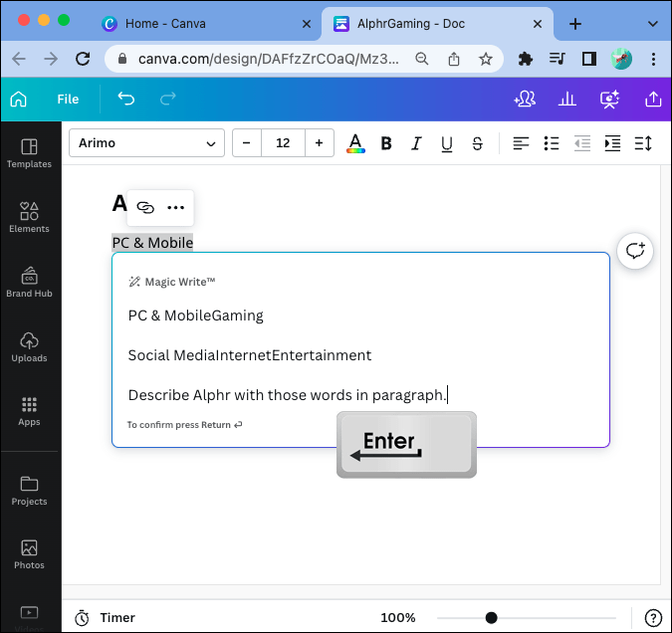Open line spacing options
Image resolution: width=672 pixels, height=633 pixels.
click(643, 143)
